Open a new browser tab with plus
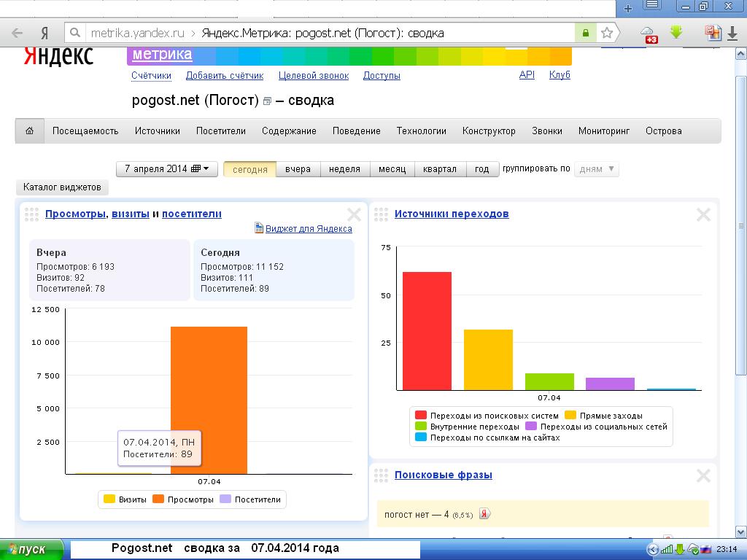747x560 pixels. pos(628,8)
